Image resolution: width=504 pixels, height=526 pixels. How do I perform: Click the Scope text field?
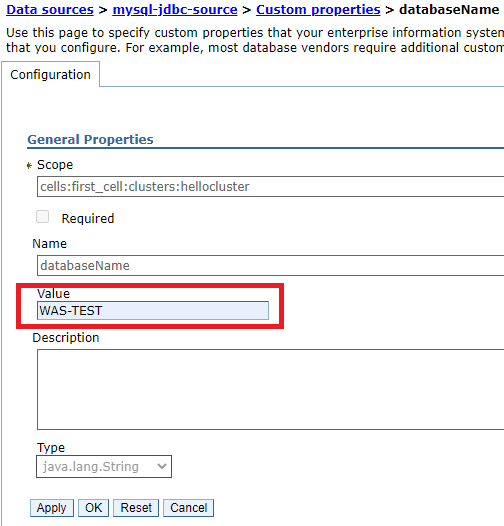coord(270,187)
